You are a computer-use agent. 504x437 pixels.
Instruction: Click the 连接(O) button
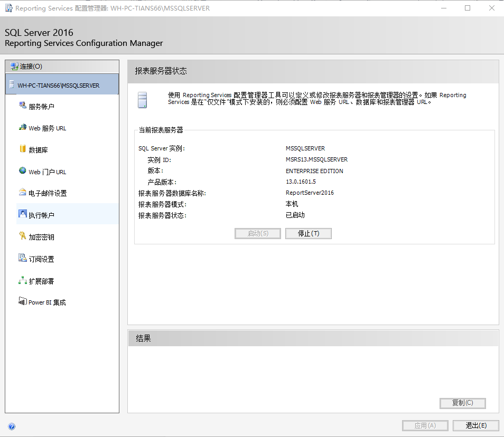[62, 66]
